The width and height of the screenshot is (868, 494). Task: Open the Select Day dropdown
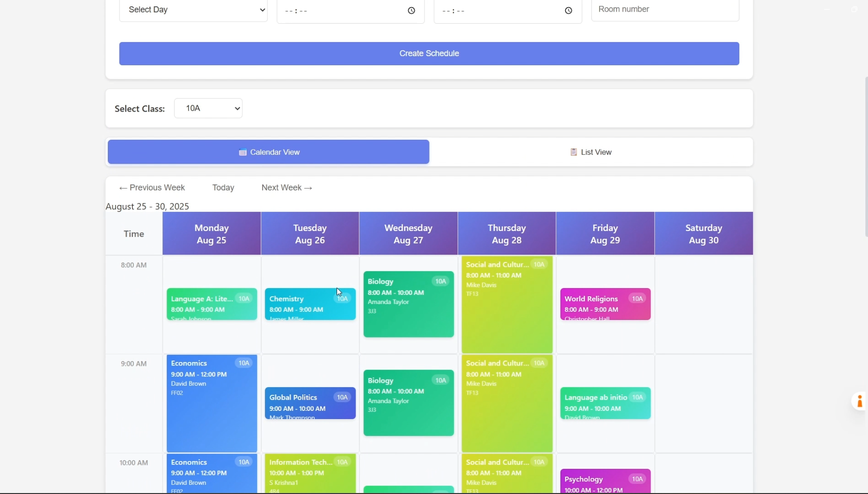coord(193,10)
